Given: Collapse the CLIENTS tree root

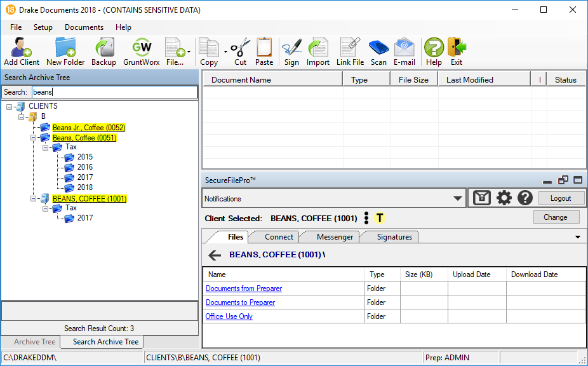Looking at the screenshot, I should [9, 107].
